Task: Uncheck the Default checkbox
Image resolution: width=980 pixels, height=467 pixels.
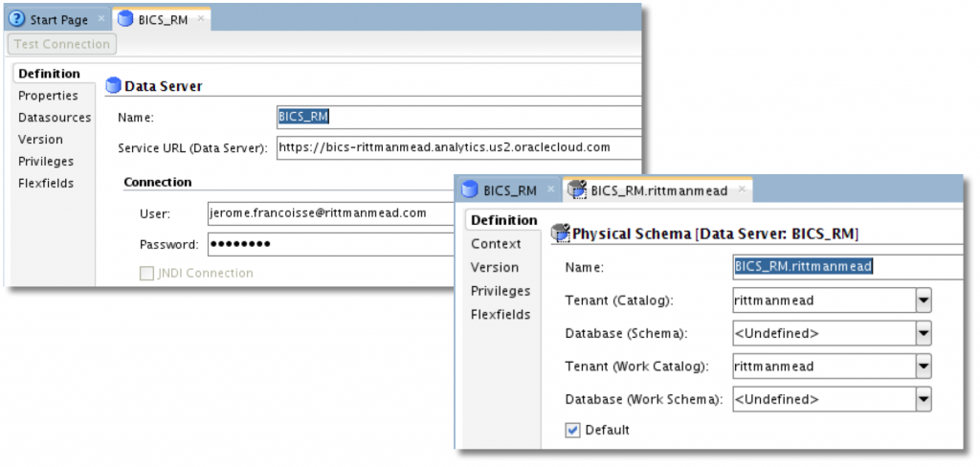Action: [572, 430]
